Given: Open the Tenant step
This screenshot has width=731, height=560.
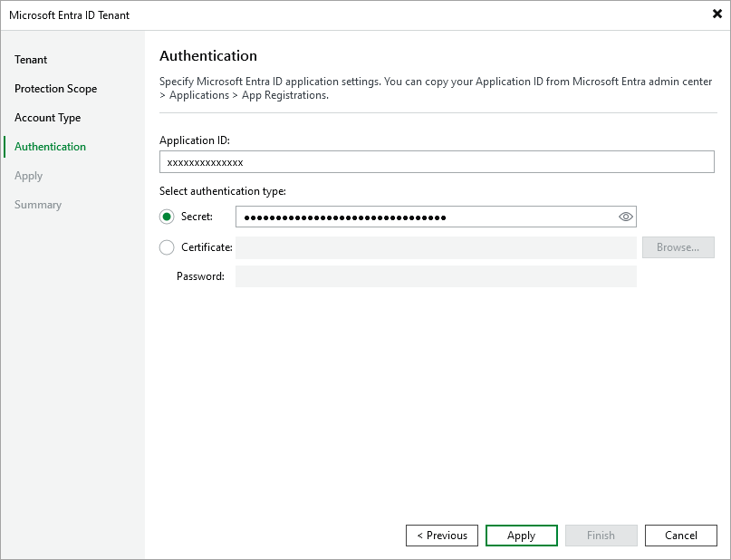Looking at the screenshot, I should [30, 60].
